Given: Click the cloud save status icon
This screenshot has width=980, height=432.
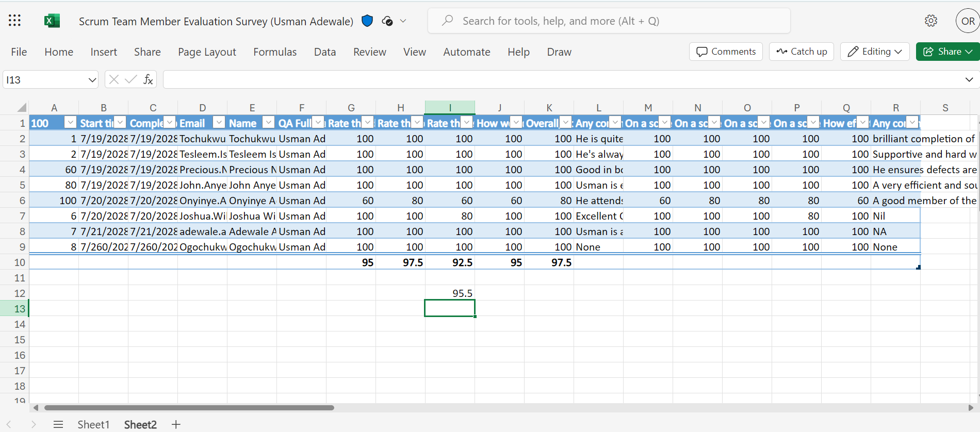Looking at the screenshot, I should tap(387, 21).
